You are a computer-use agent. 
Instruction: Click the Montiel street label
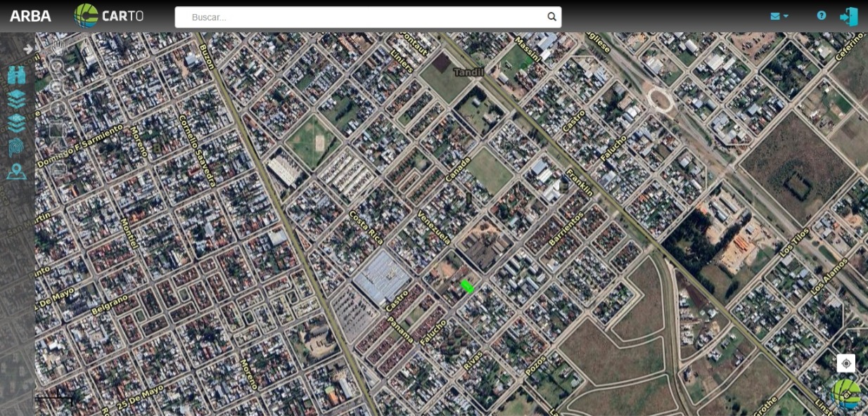[129, 232]
